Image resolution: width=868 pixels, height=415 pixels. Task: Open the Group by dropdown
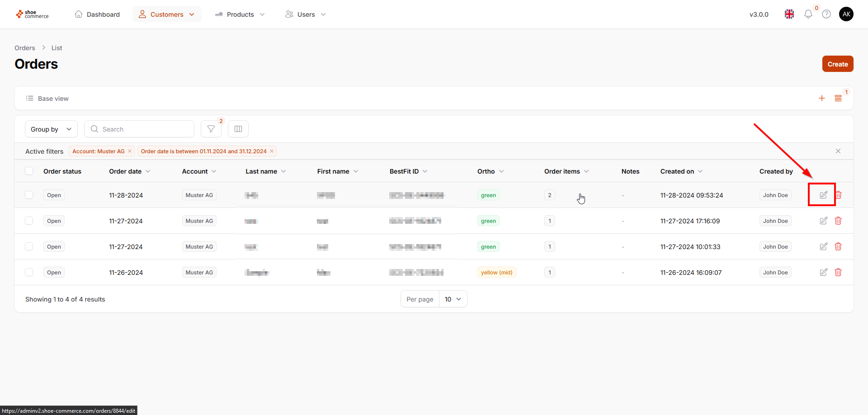coord(51,129)
